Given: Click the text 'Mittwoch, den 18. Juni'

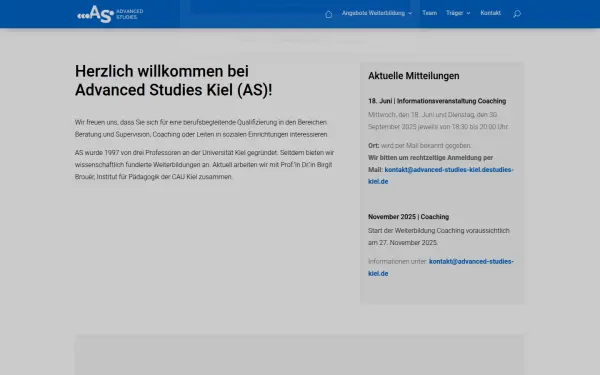Looking at the screenshot, I should click(400, 114).
